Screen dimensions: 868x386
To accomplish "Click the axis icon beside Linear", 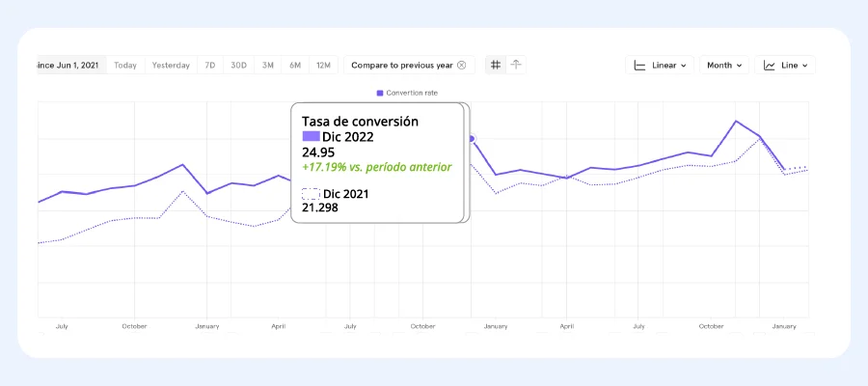I will click(x=638, y=66).
